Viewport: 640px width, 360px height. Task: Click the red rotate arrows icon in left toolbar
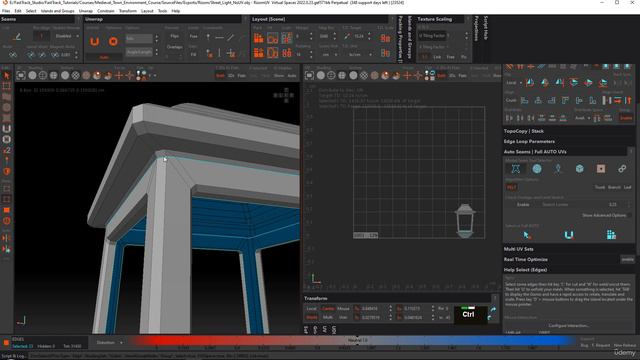(7, 221)
